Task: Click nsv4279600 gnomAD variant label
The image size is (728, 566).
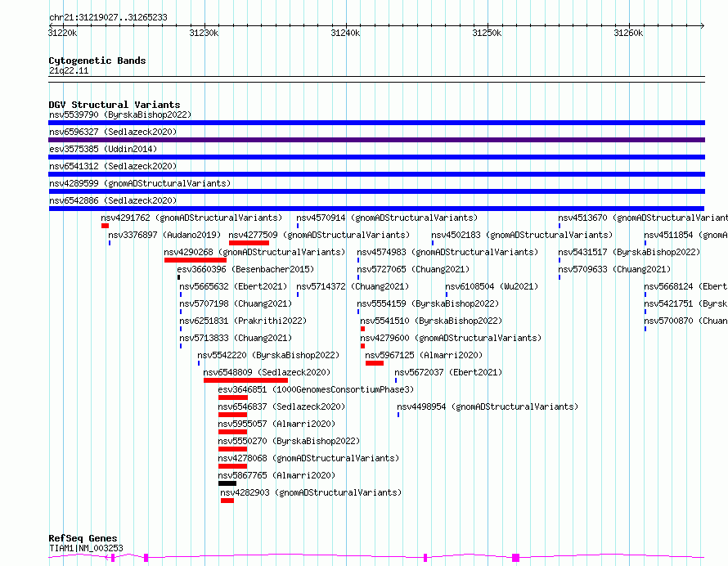Action: point(451,338)
